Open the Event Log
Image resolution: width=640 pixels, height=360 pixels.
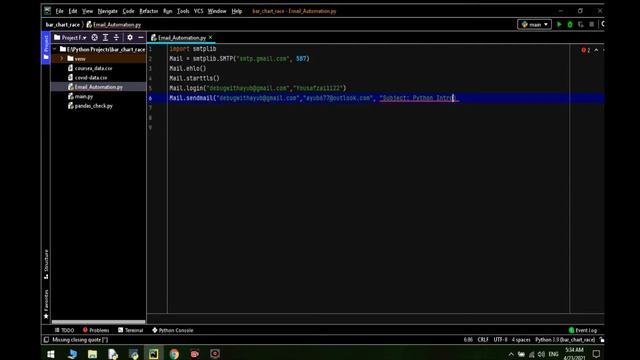[x=583, y=330]
